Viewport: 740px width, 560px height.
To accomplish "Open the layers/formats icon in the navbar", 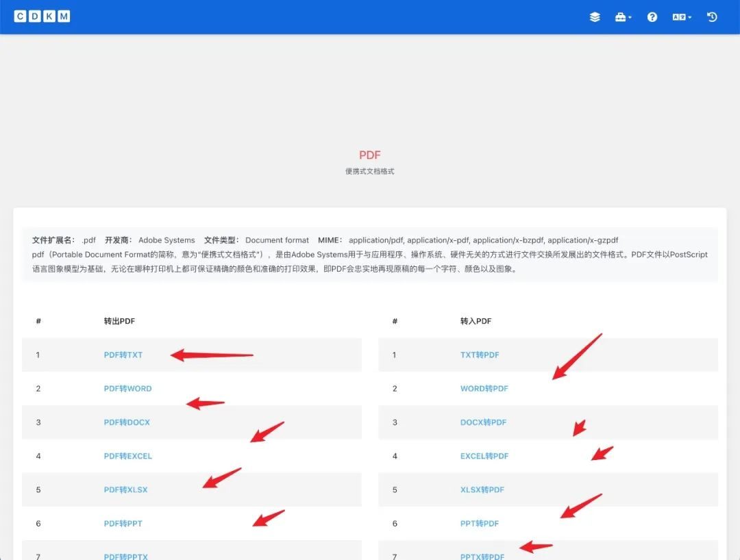I will coord(594,16).
